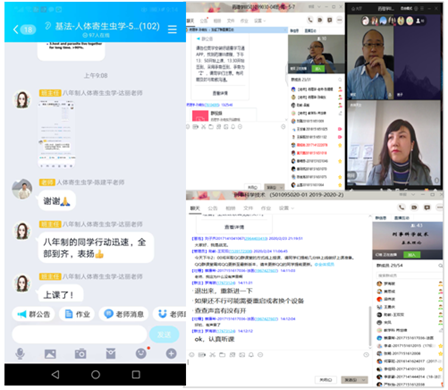Switch to the 公告 tab in the lower chat window
Viewport: 448px width, 390px height.
click(x=213, y=208)
